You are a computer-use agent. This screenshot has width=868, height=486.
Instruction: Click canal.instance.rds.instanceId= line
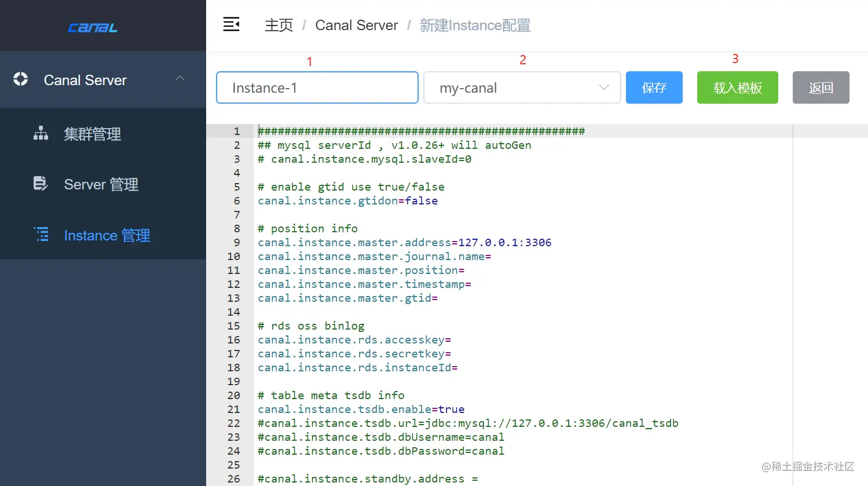click(x=357, y=367)
